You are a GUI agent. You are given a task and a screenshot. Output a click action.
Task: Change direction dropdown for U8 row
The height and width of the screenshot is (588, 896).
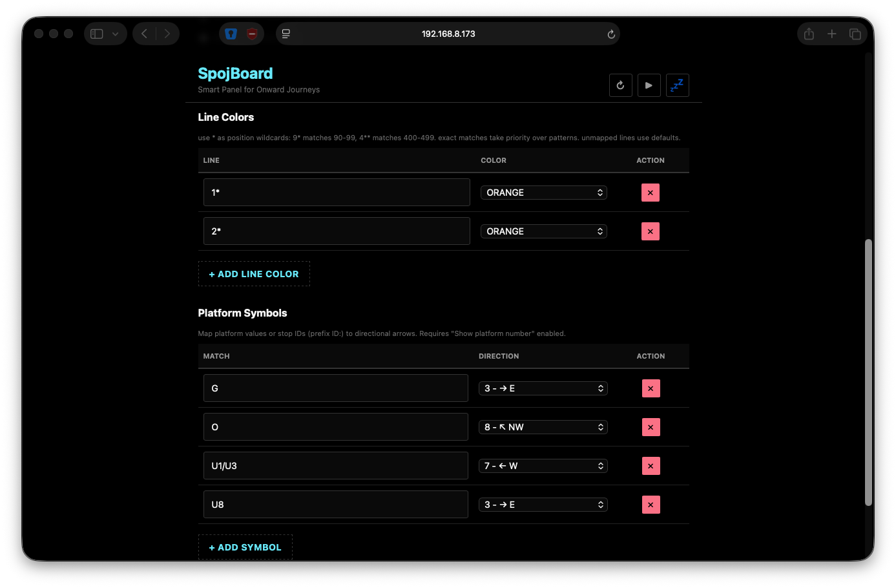[x=543, y=505]
